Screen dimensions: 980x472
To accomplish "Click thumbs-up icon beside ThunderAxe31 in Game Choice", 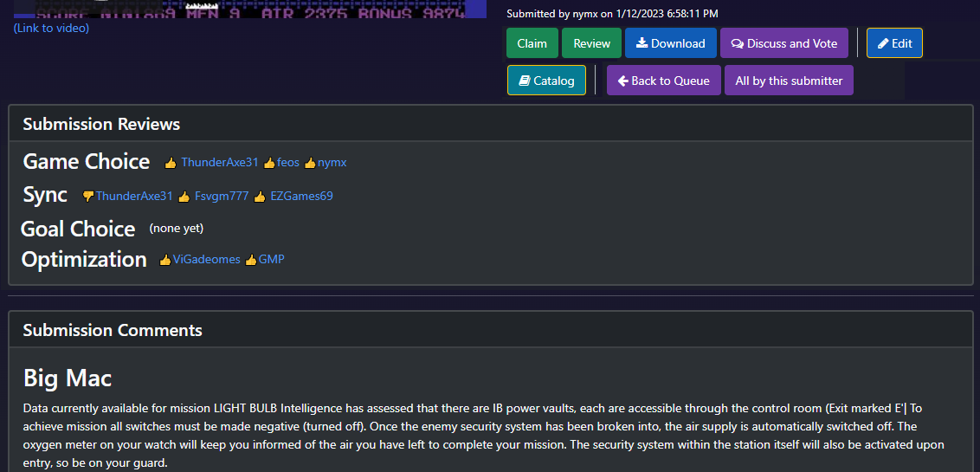I will click(x=171, y=163).
